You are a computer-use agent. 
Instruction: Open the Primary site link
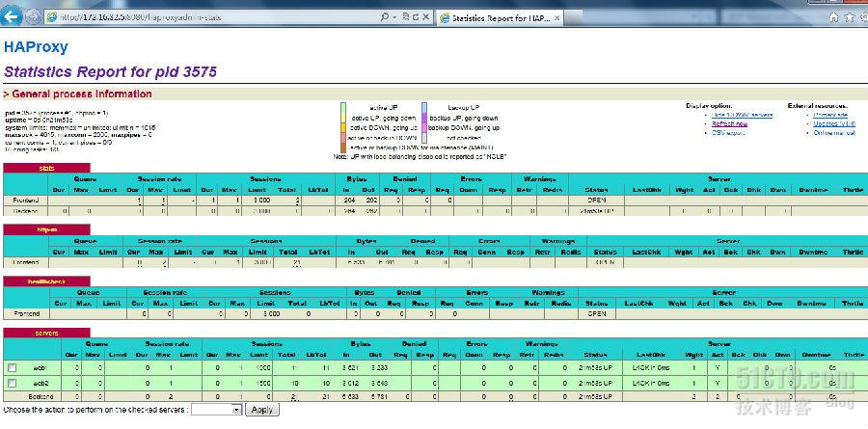click(830, 115)
